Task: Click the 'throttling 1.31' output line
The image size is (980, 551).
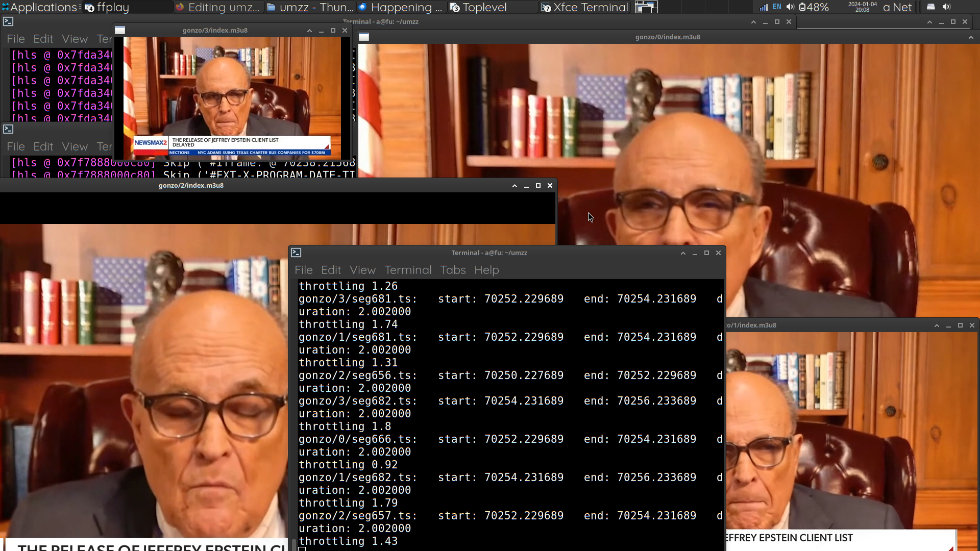Action: pyautogui.click(x=348, y=363)
